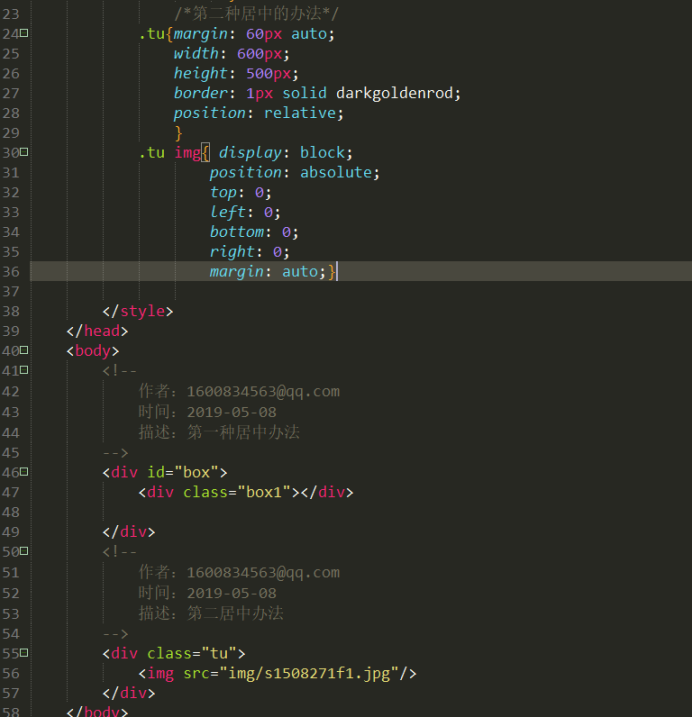This screenshot has width=692, height=718.
Task: Collapse the .tu img rule at line 30
Action: click(x=24, y=152)
